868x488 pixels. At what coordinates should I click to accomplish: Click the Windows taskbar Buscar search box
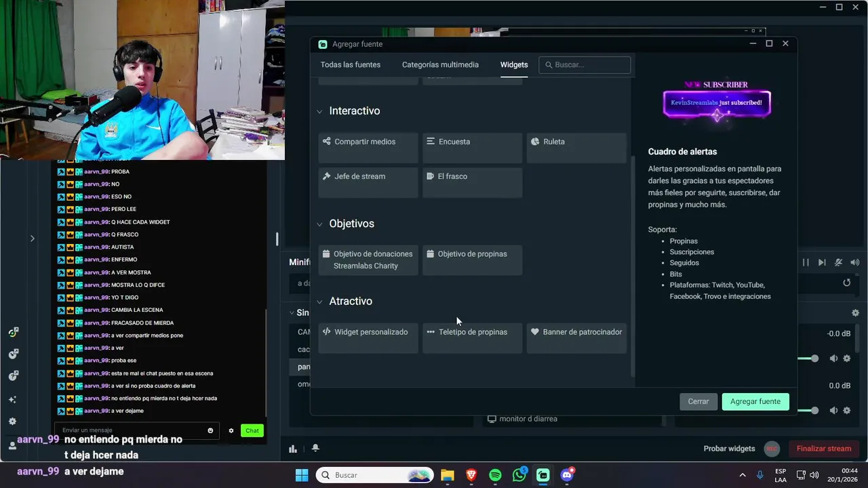click(x=375, y=475)
